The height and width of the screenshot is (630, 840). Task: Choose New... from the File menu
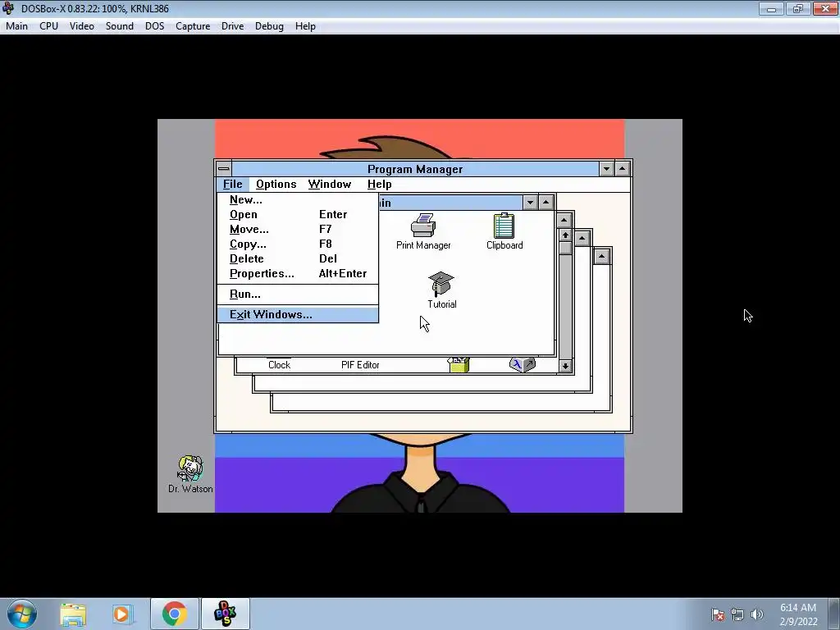pos(298,200)
